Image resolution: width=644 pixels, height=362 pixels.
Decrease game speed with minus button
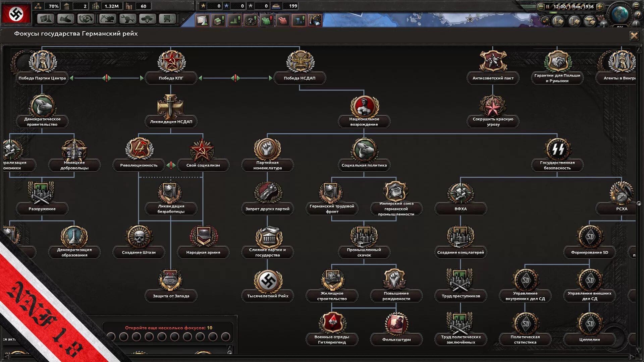[x=541, y=6]
